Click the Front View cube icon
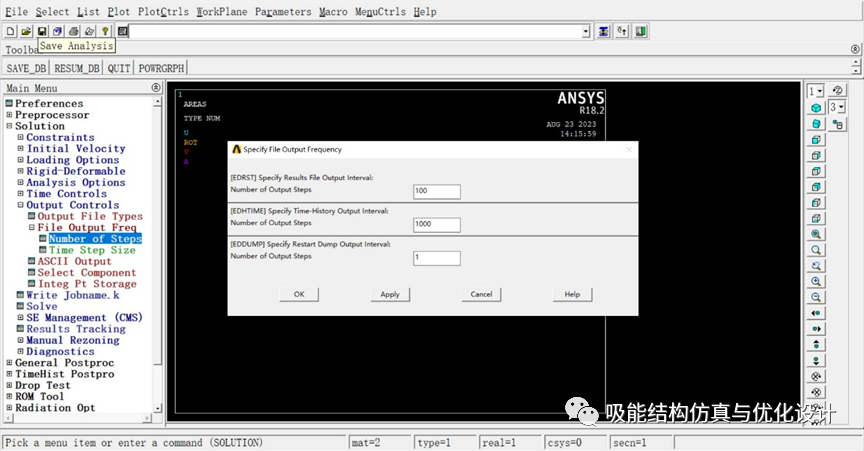The width and height of the screenshot is (864, 451). click(816, 139)
